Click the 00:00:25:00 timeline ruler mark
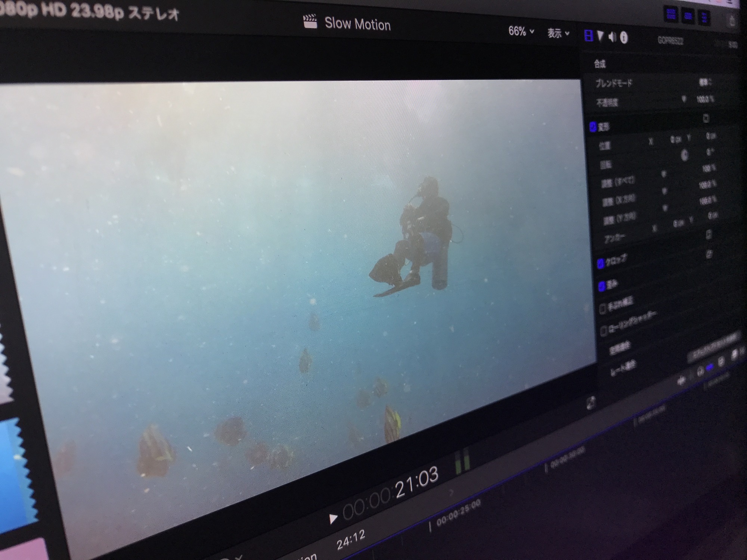This screenshot has width=747, height=560. point(458,513)
